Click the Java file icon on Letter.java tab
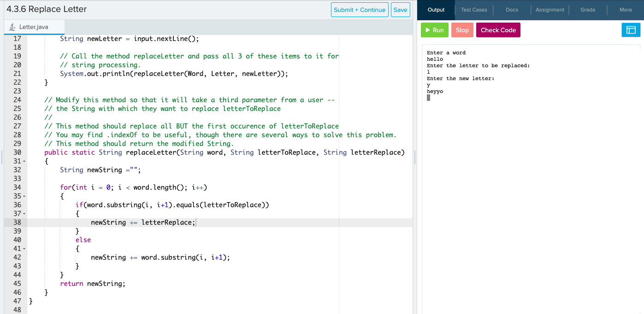 click(x=12, y=27)
